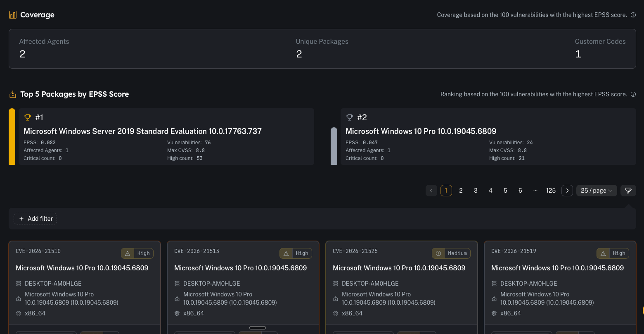Image resolution: width=644 pixels, height=334 pixels.
Task: Select page 1 in pagination
Action: click(x=446, y=191)
